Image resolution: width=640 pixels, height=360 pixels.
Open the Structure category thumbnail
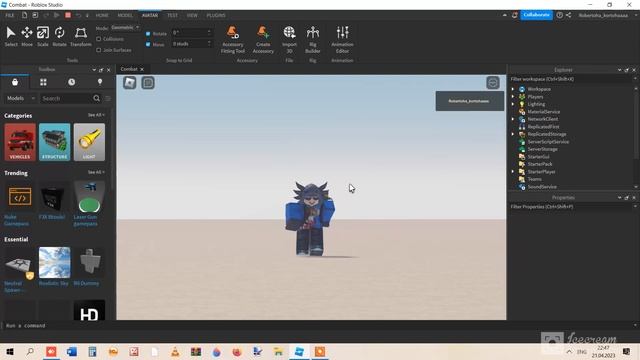55,142
